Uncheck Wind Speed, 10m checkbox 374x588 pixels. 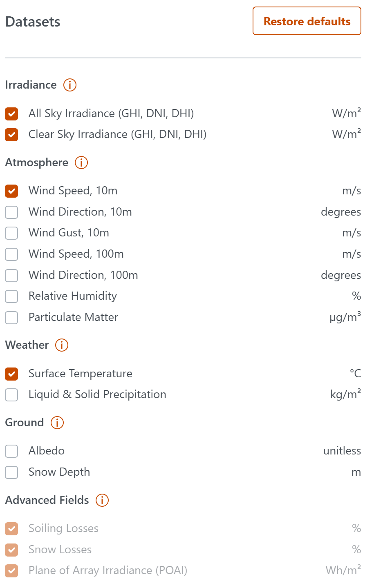11,191
